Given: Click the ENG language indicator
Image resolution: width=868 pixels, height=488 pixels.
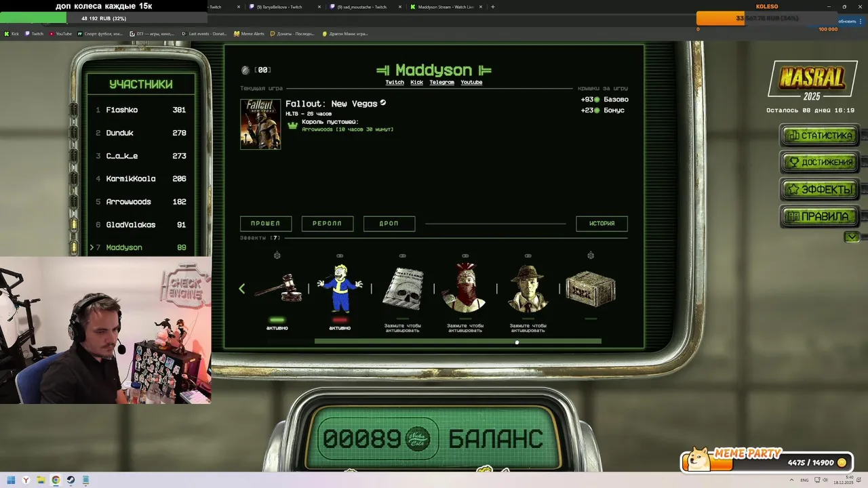Looking at the screenshot, I should pos(804,480).
